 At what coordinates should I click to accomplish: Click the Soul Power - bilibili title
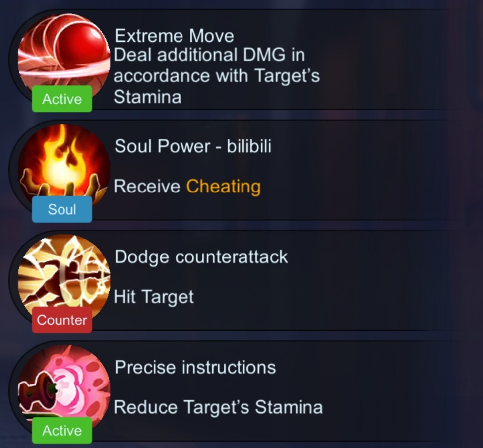[193, 146]
